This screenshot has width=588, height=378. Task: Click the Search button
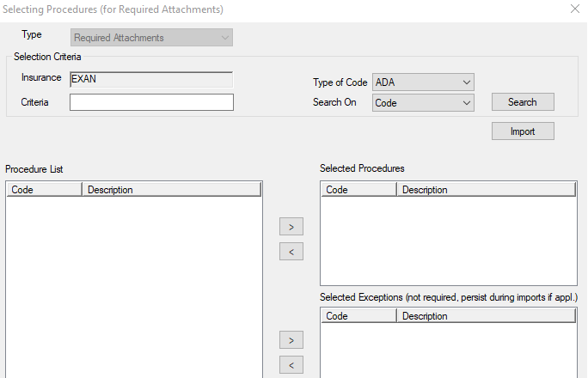pyautogui.click(x=522, y=102)
